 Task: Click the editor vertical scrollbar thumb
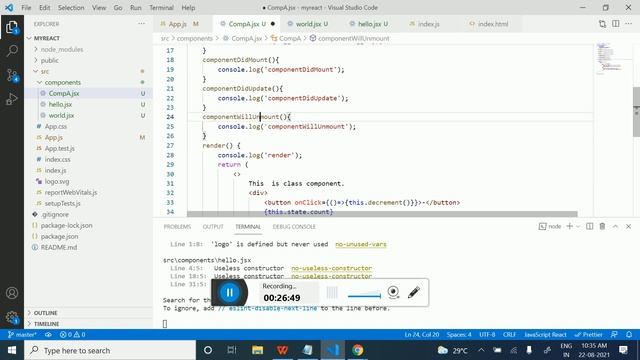(x=636, y=112)
